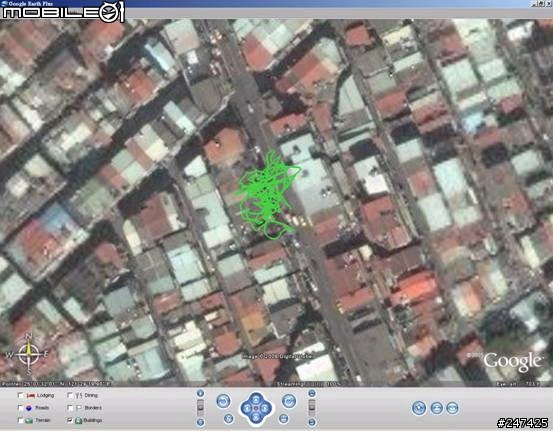Pan the map right with the arrow
The height and width of the screenshot is (431, 553).
(265, 408)
